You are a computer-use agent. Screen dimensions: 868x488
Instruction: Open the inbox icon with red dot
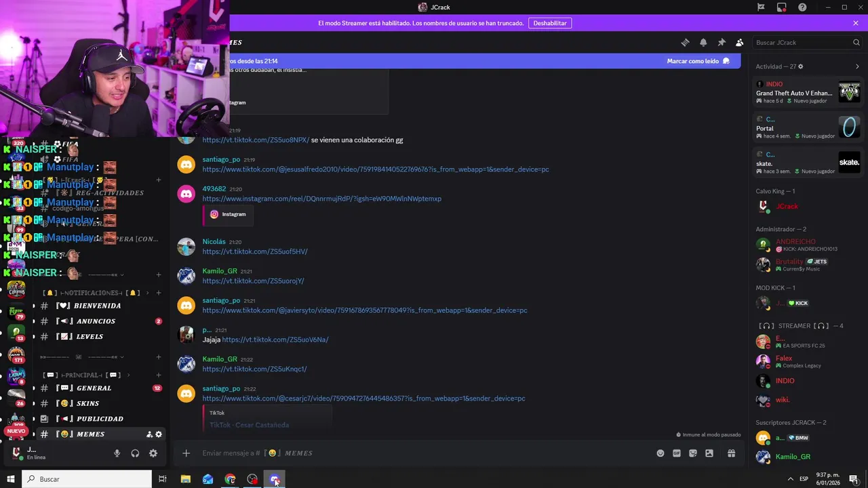coord(782,7)
